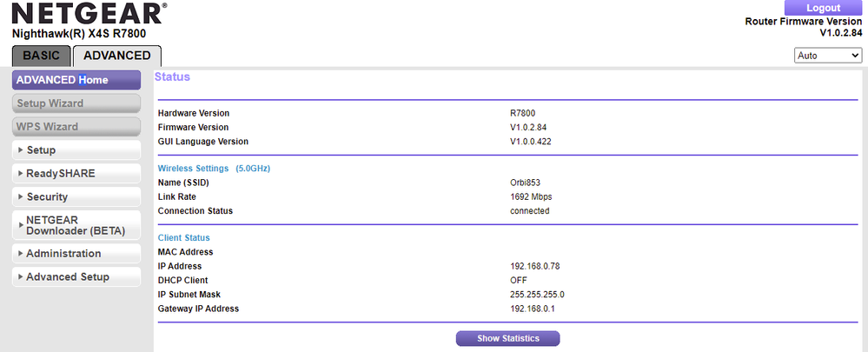Image resolution: width=868 pixels, height=352 pixels.
Task: Select the GUI language version V1.0.0.422
Action: pos(530,142)
